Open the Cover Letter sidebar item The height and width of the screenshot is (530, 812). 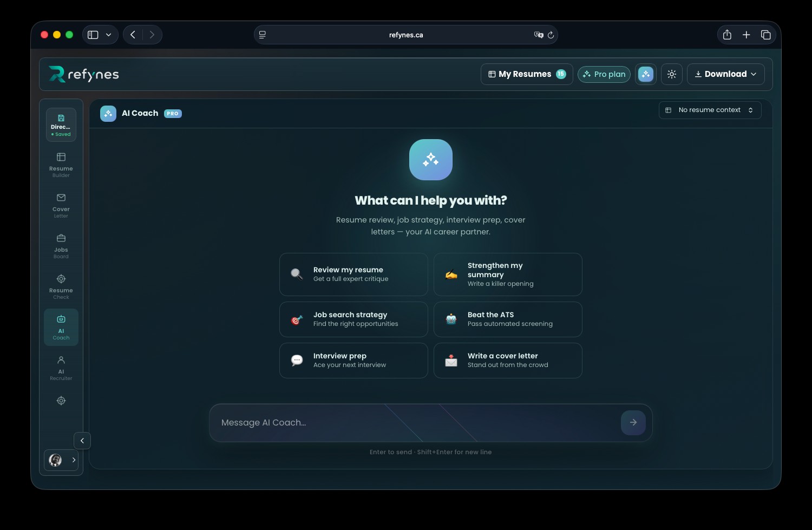[x=61, y=205]
